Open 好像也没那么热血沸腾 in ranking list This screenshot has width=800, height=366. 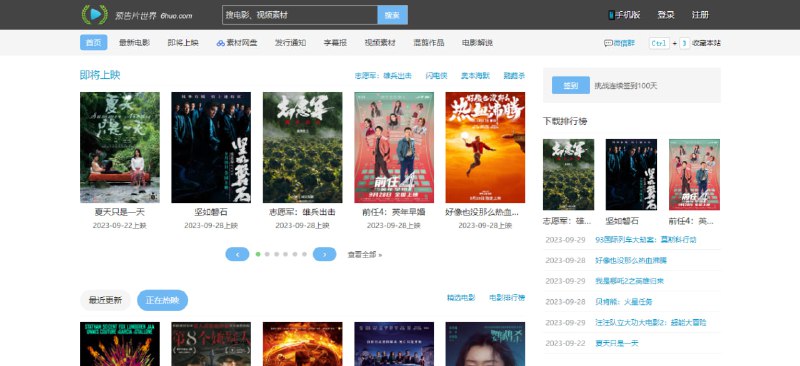tap(631, 260)
